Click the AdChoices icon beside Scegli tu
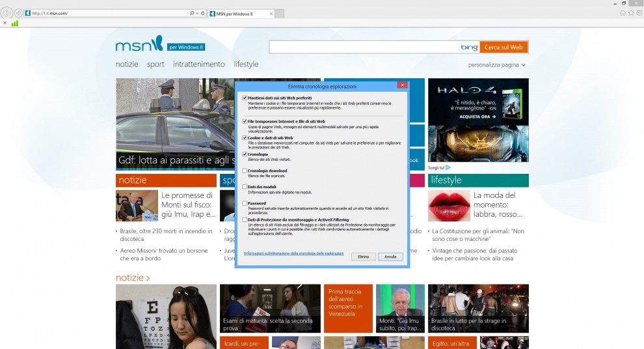The image size is (644, 349). (448, 167)
